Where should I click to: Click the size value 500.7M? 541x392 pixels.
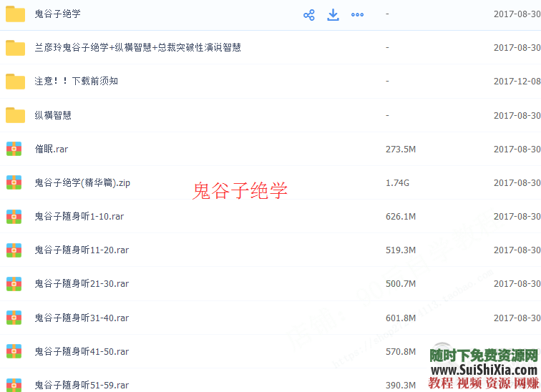pyautogui.click(x=401, y=284)
